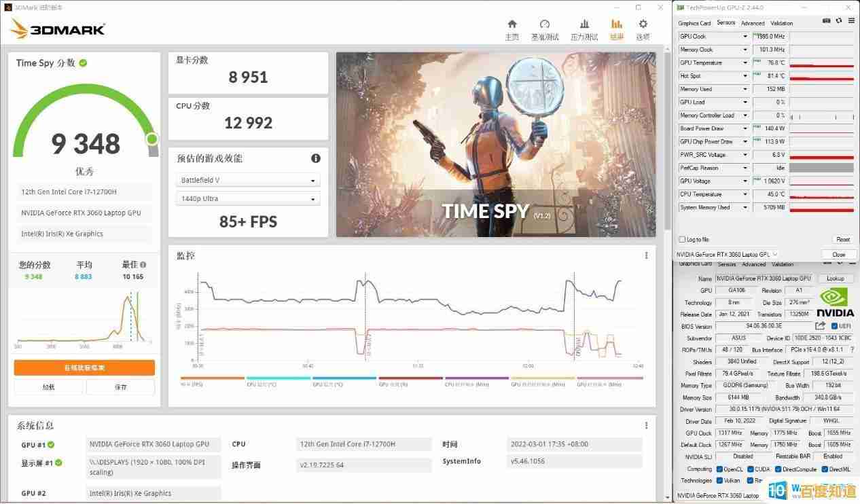Click the orange compare results online button
The image size is (860, 504).
pyautogui.click(x=84, y=367)
